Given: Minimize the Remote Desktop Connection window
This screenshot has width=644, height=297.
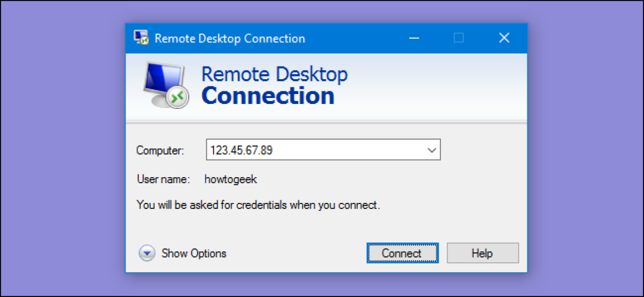Looking at the screenshot, I should [x=414, y=38].
